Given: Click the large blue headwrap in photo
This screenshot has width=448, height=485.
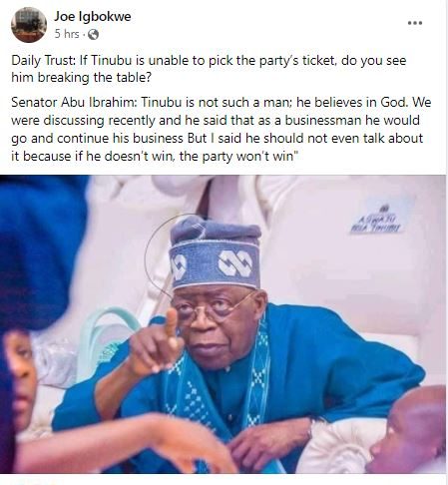Looking at the screenshot, I should tap(40, 253).
